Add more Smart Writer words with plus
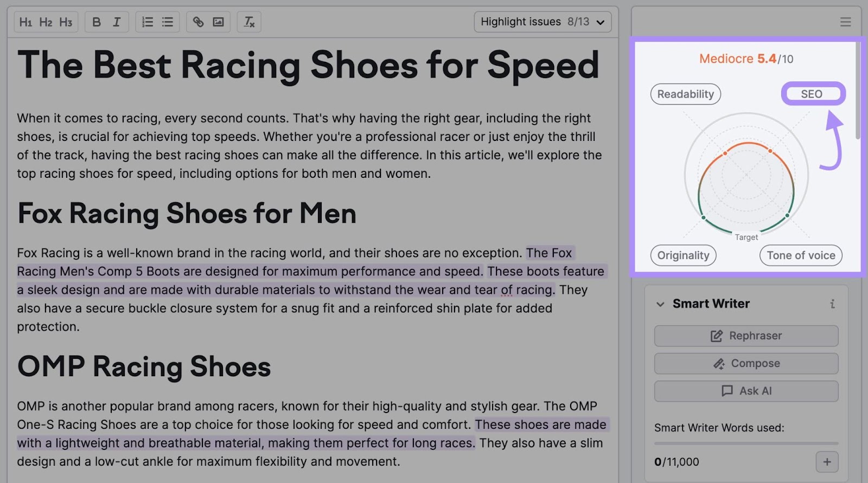This screenshot has width=868, height=483. pyautogui.click(x=827, y=462)
